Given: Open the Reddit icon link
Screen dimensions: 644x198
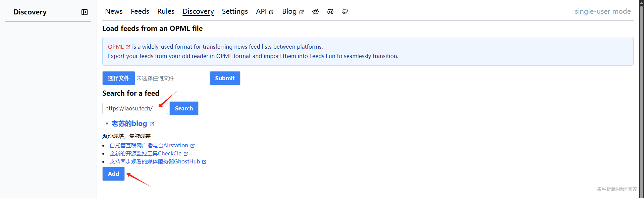Looking at the screenshot, I should (315, 11).
